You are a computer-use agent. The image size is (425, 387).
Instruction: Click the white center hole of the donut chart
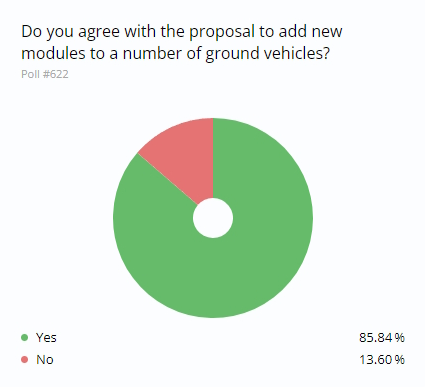(x=213, y=218)
